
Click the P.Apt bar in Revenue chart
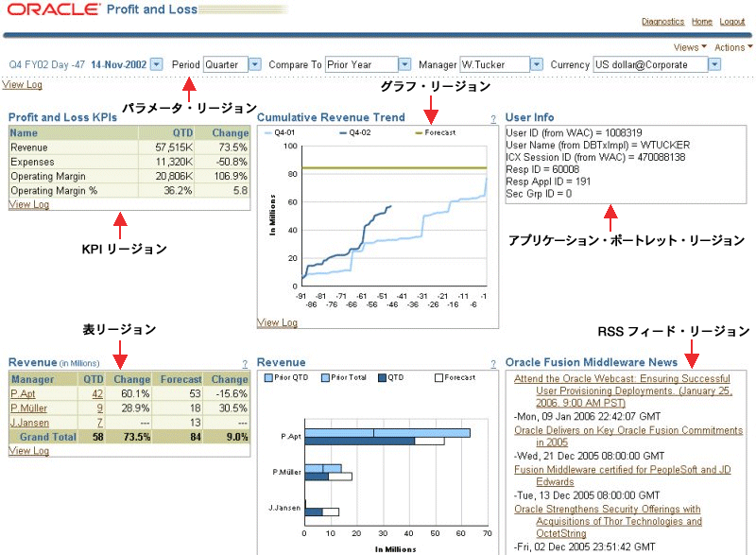coord(387,437)
